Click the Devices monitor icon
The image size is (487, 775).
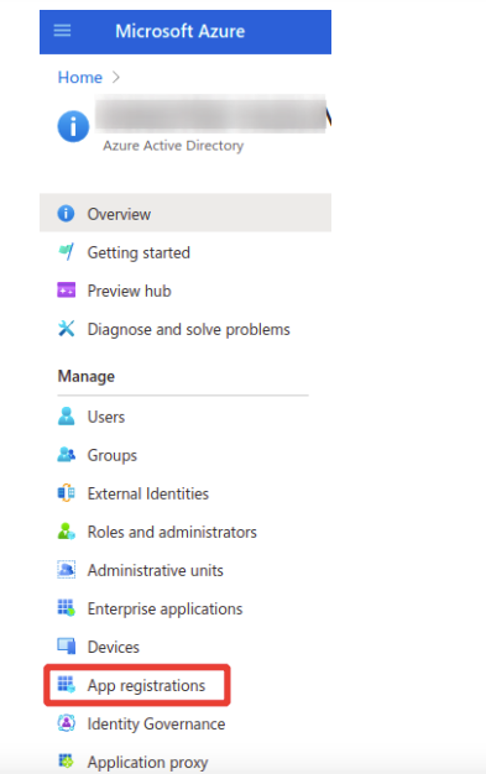66,646
